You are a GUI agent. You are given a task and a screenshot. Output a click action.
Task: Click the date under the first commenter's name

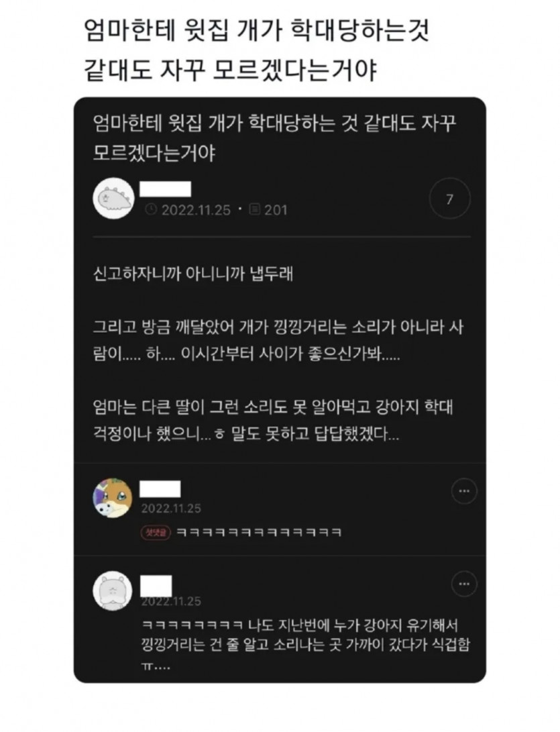(x=171, y=509)
